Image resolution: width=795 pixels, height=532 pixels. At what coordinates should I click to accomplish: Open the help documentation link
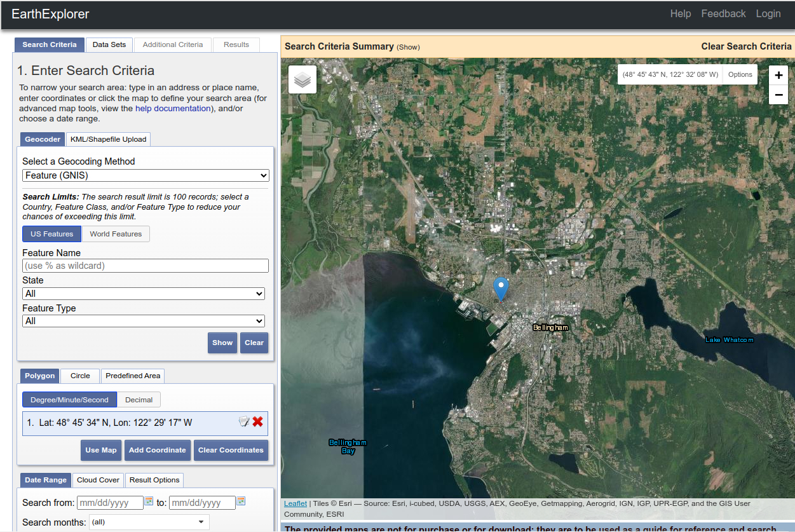172,109
